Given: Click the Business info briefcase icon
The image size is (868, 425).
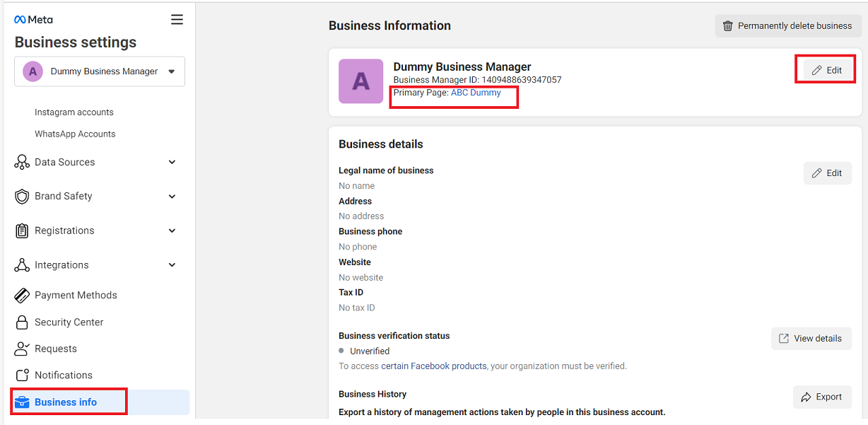Looking at the screenshot, I should [23, 402].
